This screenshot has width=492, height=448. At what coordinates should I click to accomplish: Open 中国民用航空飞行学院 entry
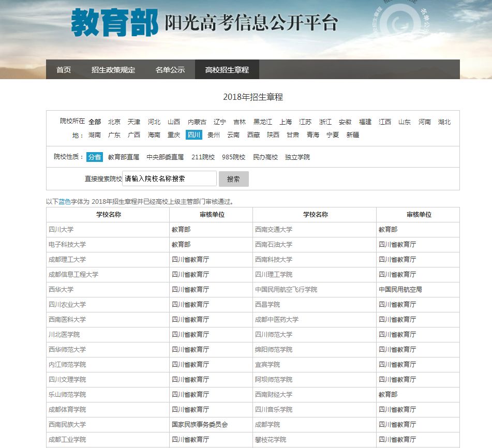pos(286,289)
